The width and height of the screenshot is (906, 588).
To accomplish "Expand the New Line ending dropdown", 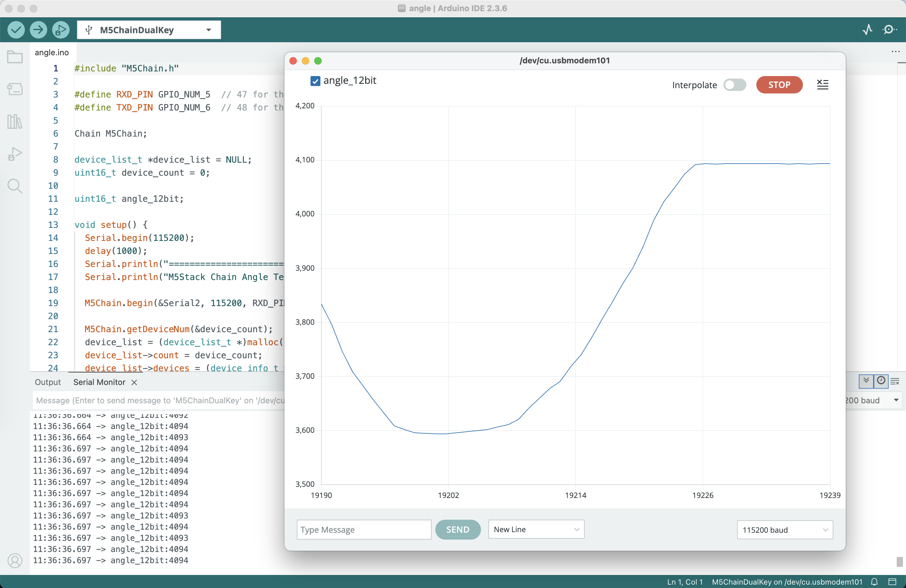I will coord(536,529).
